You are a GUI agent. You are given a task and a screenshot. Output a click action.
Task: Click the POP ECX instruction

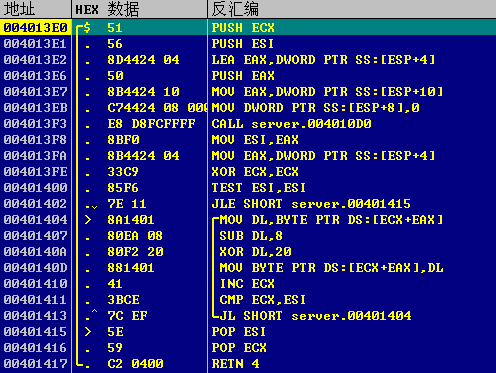239,348
